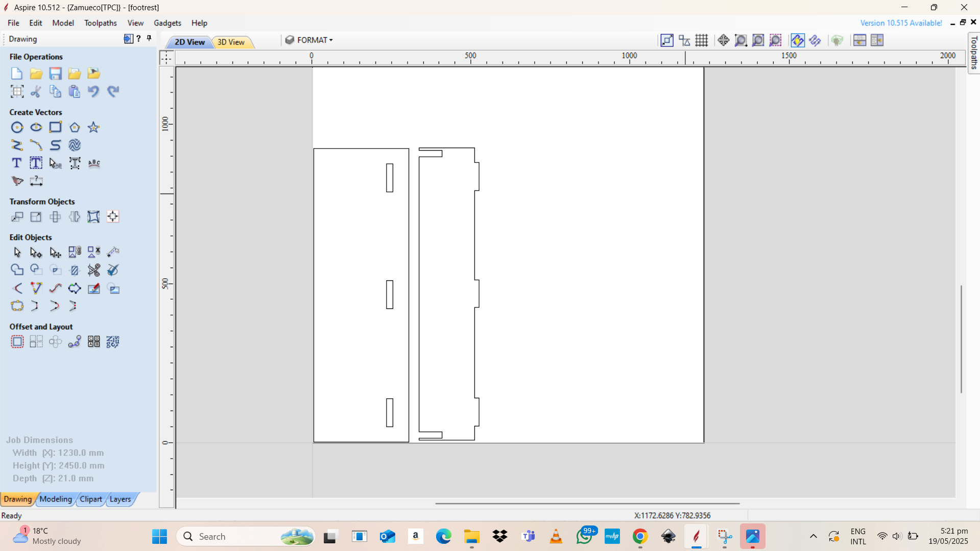Open the Move Selection transform tool

17,217
